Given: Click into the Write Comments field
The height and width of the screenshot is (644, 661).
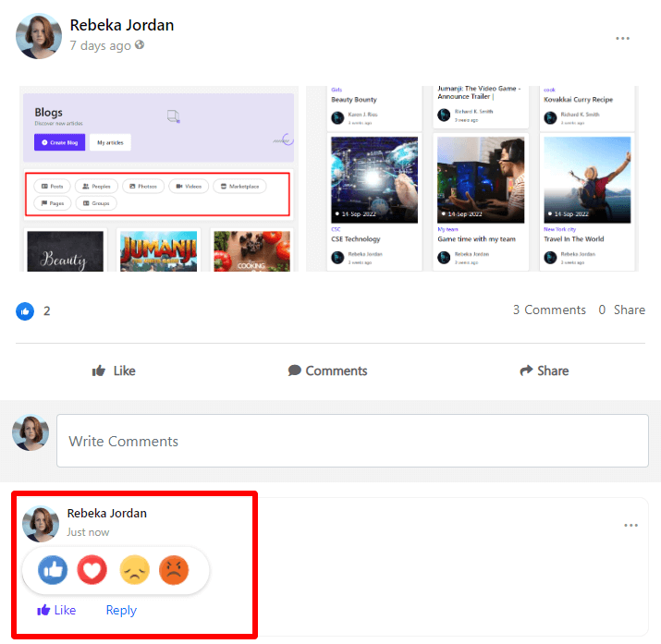Looking at the screenshot, I should [x=352, y=441].
